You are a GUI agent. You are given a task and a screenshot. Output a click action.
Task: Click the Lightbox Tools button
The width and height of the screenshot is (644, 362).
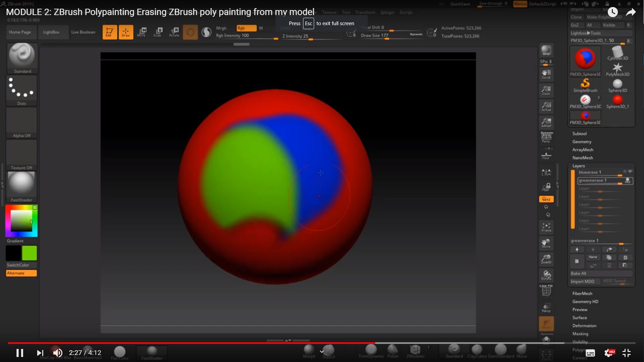click(x=601, y=33)
